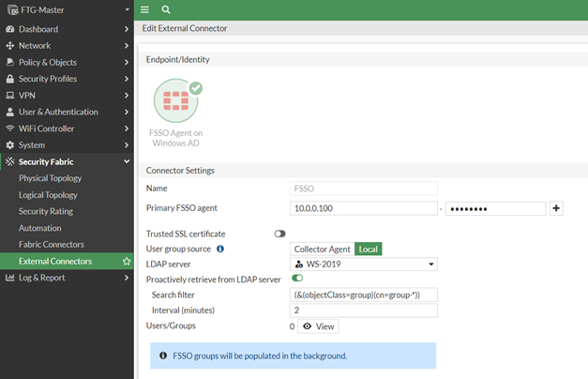Click the Dashboard icon in sidebar
This screenshot has height=379, width=588.
click(10, 29)
